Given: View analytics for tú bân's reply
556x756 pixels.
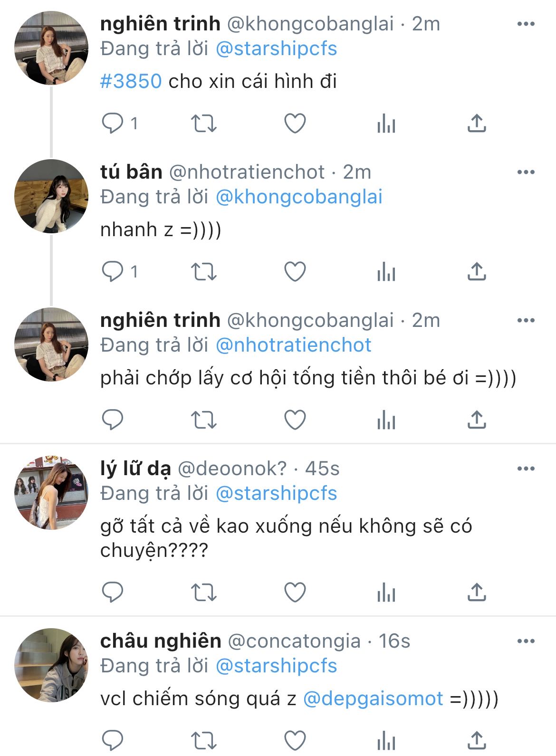Looking at the screenshot, I should pyautogui.click(x=386, y=272).
